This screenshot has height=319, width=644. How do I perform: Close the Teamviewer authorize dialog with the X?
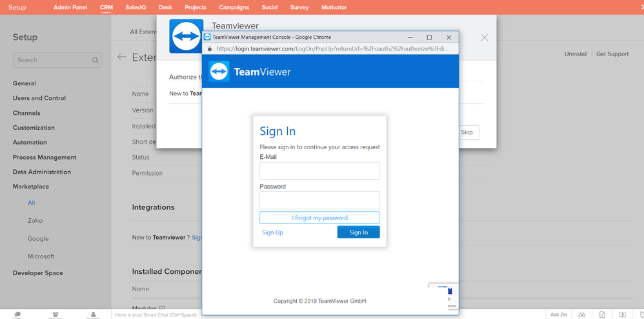point(484,37)
